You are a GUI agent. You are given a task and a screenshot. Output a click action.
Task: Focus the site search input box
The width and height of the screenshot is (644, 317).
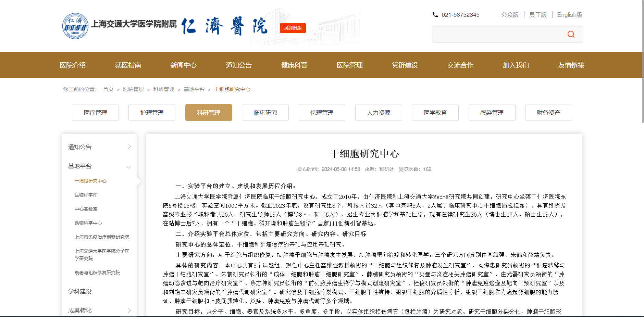pos(497,34)
